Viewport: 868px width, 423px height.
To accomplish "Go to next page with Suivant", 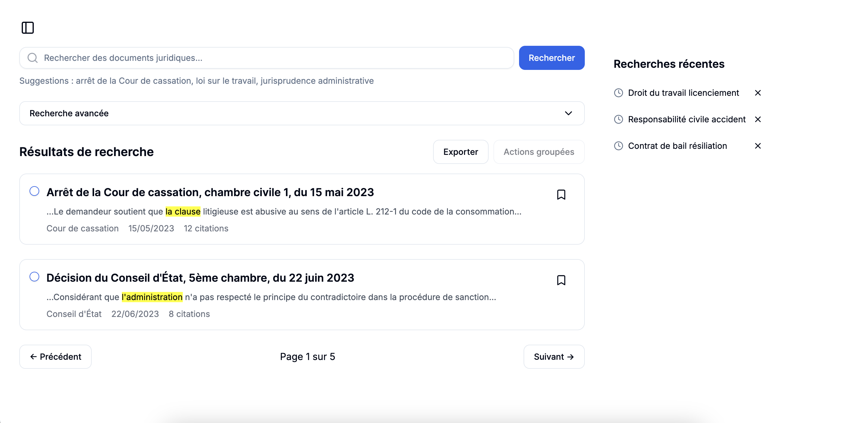I will click(x=554, y=357).
